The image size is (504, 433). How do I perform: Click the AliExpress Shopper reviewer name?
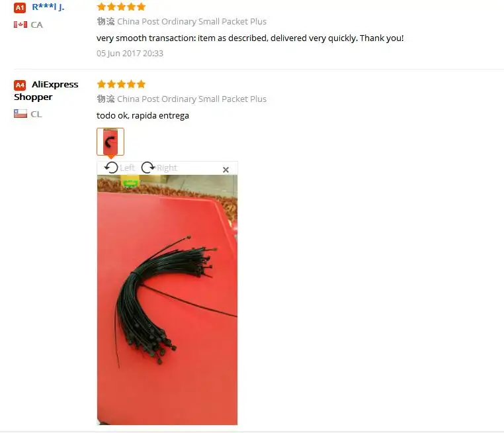coord(46,91)
